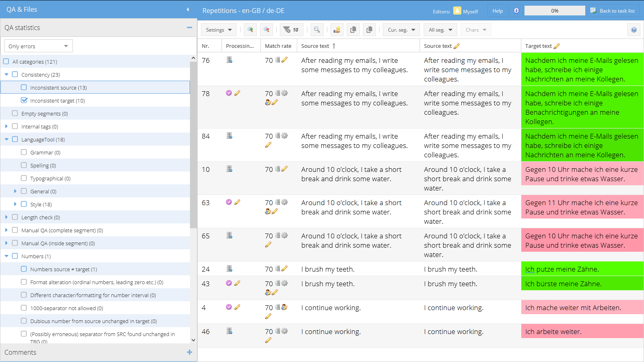This screenshot has width=644, height=362.
Task: Collapse the Numbers tree node arrow
Action: click(6, 256)
